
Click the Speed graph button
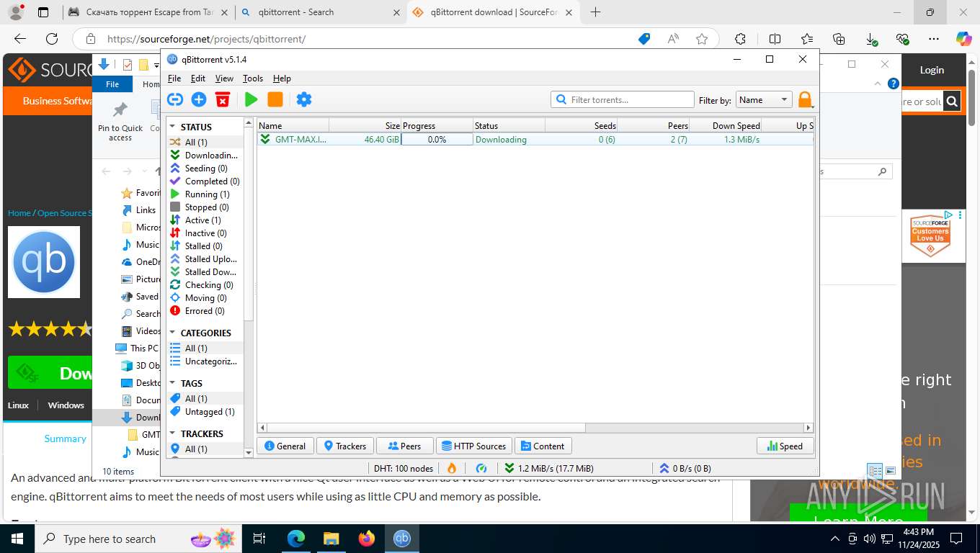785,446
